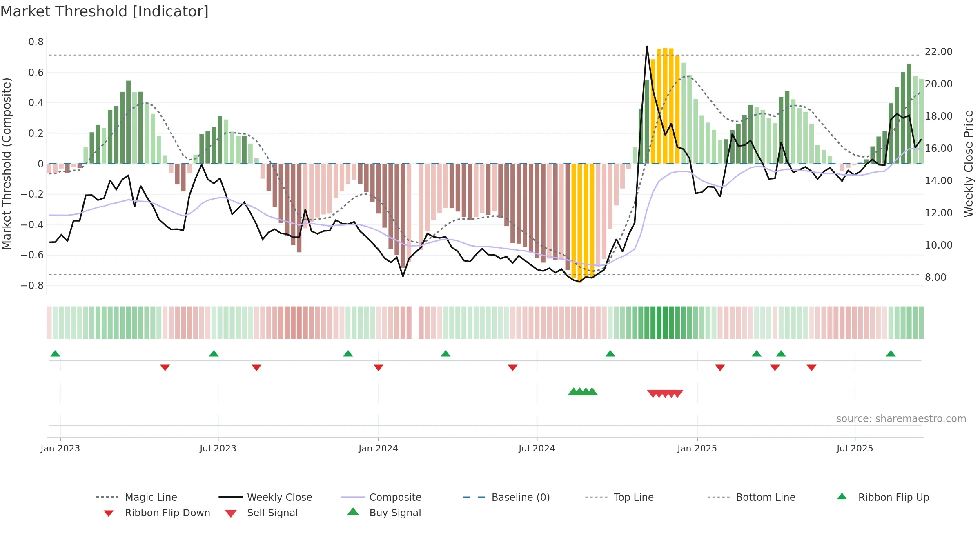Click the −0.8 left axis label
The image size is (980, 551).
[32, 286]
